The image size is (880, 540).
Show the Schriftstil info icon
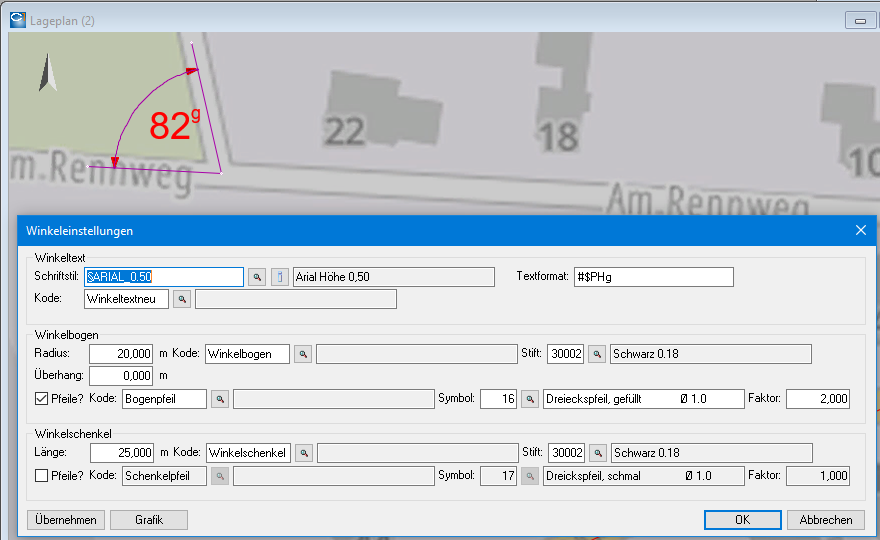pyautogui.click(x=279, y=277)
